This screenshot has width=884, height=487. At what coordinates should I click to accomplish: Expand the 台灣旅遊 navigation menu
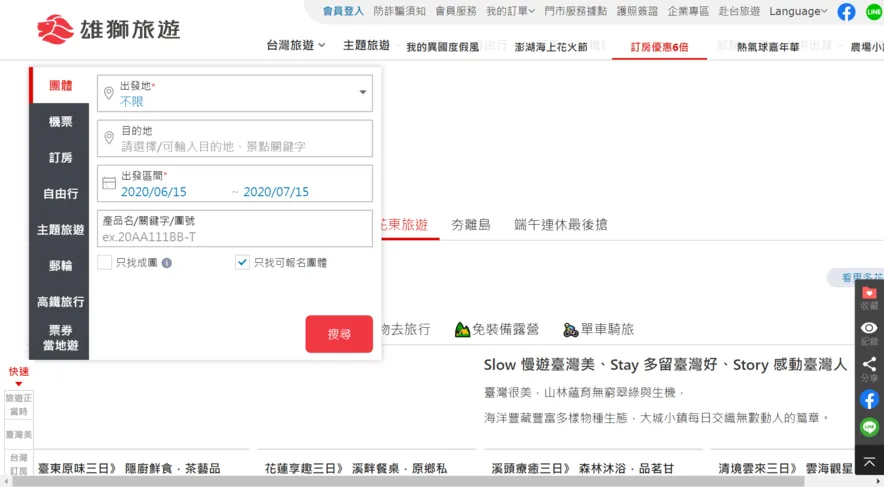[295, 46]
